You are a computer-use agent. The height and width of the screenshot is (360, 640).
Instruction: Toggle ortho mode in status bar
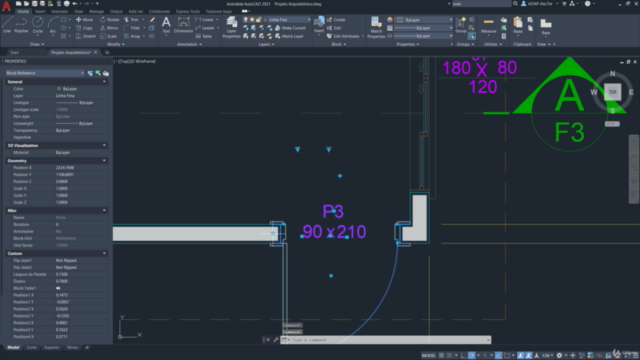coord(464,356)
